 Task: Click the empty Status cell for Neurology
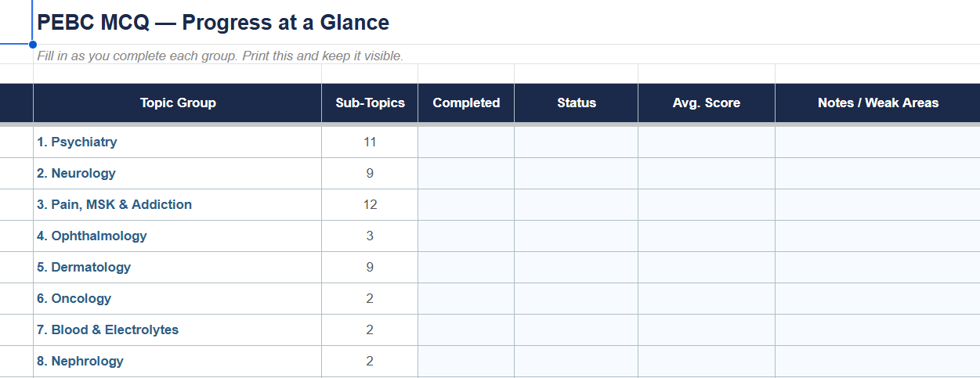(577, 174)
